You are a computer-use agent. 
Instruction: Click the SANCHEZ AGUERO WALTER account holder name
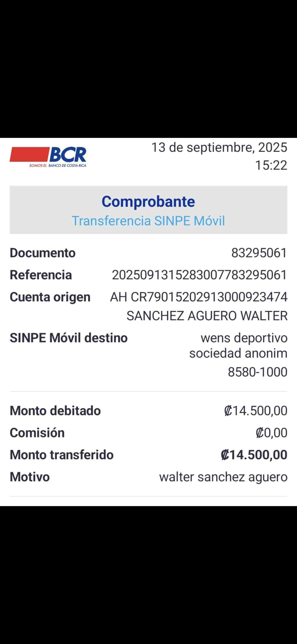click(x=207, y=316)
